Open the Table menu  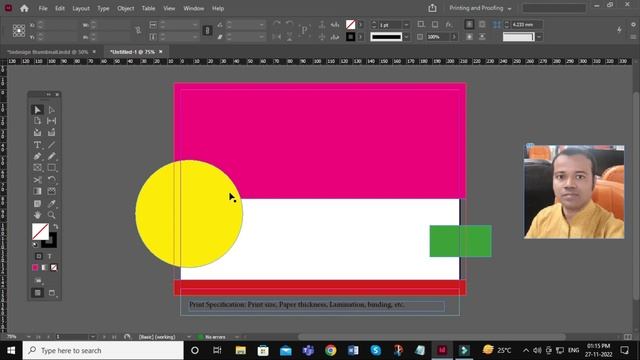[x=148, y=8]
